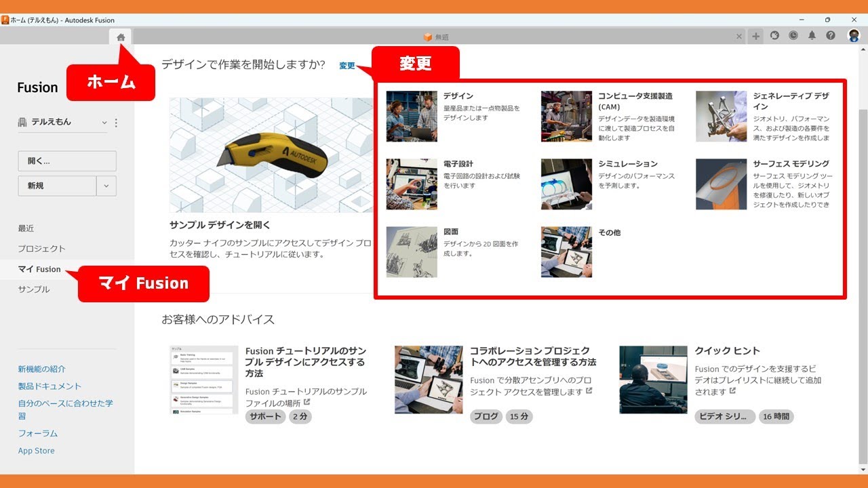Click the Fusion チュートリアルのサンプル article title
Screen dimensions: 868x488
coord(306,362)
